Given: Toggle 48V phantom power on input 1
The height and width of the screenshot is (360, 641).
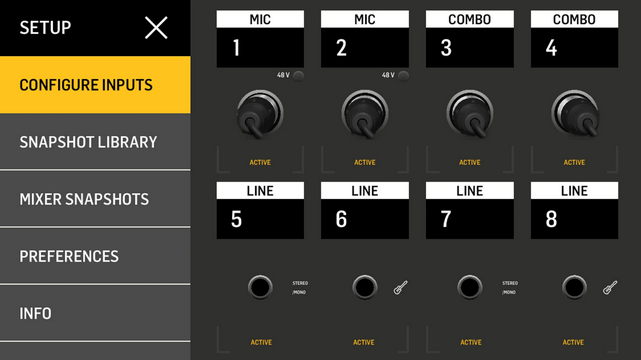Looking at the screenshot, I should (299, 76).
